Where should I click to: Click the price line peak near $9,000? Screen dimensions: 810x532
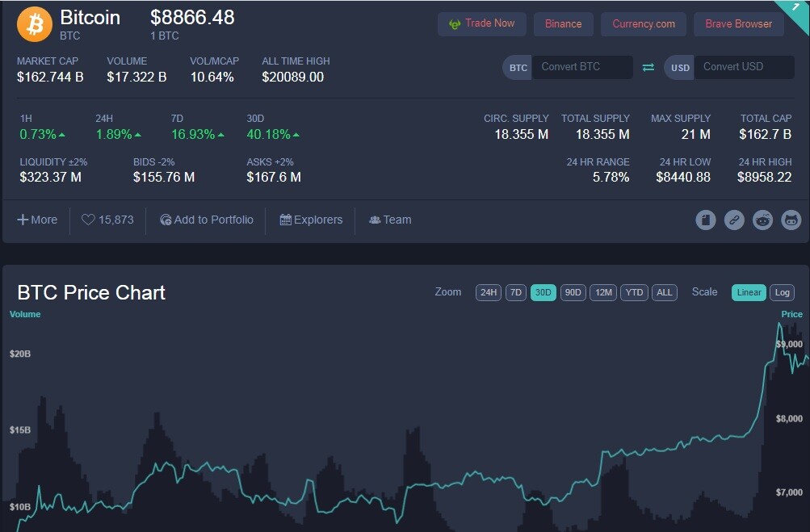[779, 324]
